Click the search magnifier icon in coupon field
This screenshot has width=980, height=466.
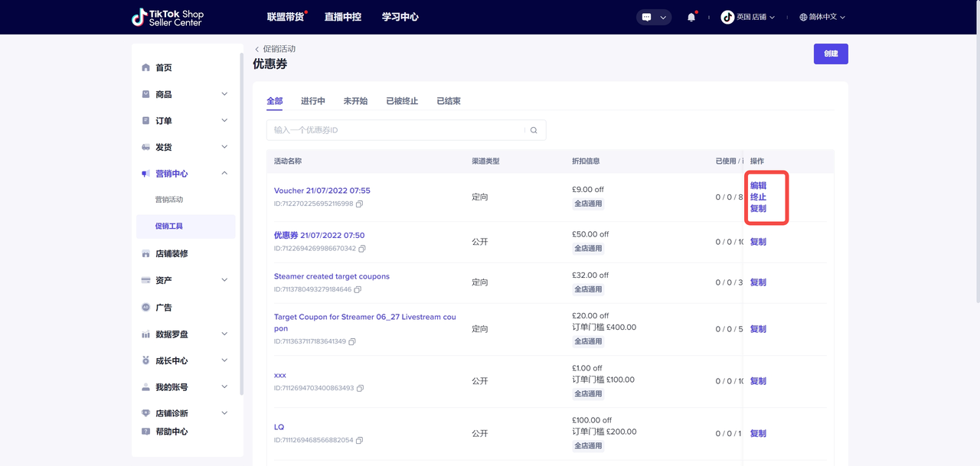[534, 130]
